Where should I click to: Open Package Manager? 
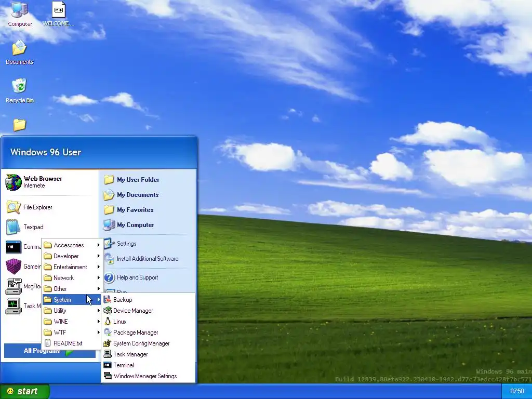148,332
